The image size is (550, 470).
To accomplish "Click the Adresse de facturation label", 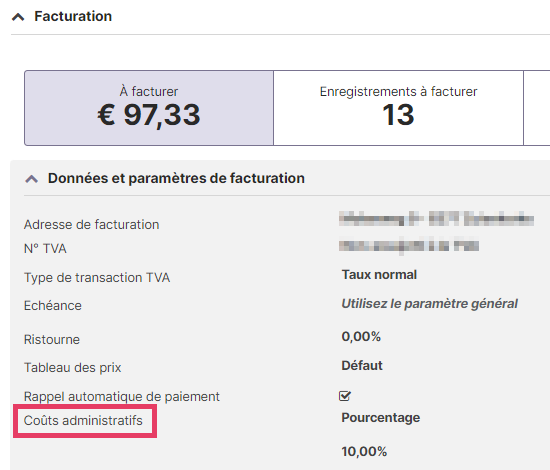I will 92,224.
